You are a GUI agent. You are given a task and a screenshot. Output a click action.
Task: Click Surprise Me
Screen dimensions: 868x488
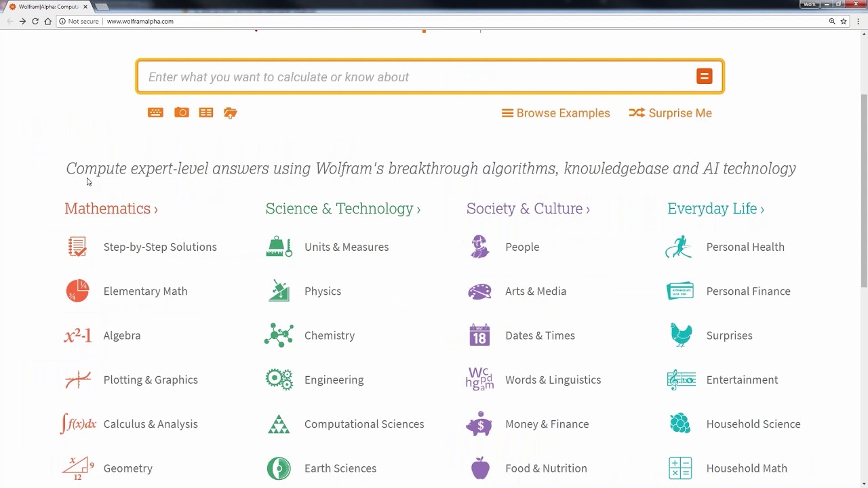(x=670, y=113)
